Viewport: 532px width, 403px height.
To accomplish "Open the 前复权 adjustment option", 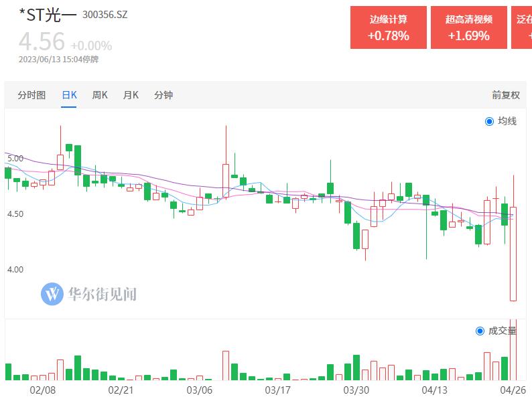I will [x=506, y=95].
